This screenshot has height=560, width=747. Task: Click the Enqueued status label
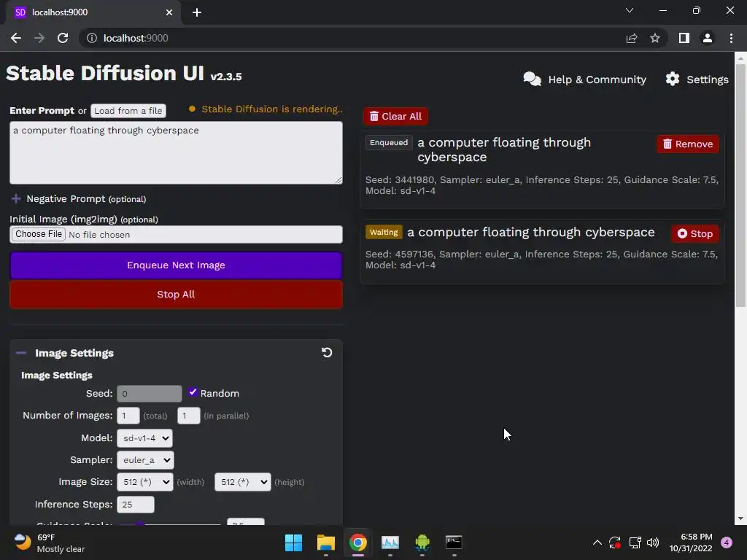pos(389,142)
